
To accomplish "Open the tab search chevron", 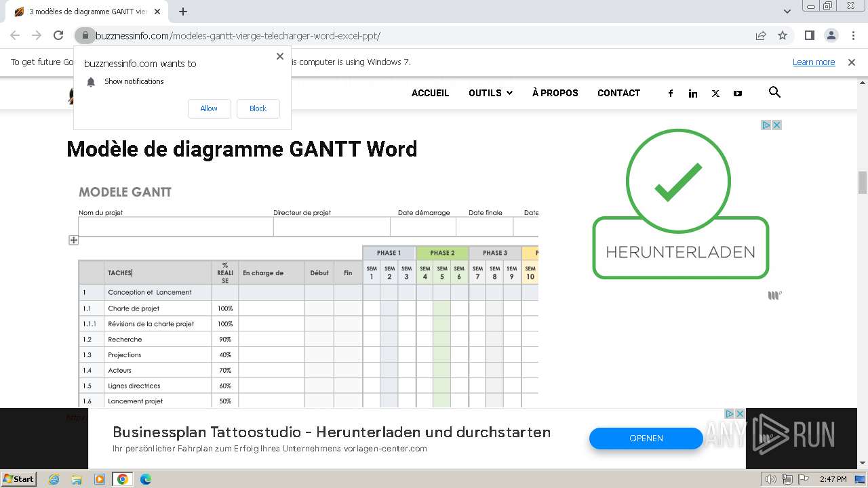I will [787, 12].
